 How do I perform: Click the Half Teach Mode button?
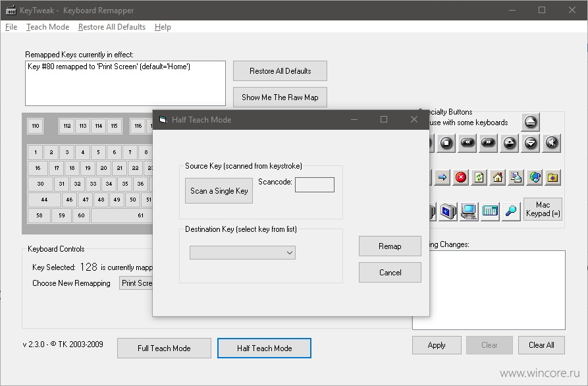[265, 348]
